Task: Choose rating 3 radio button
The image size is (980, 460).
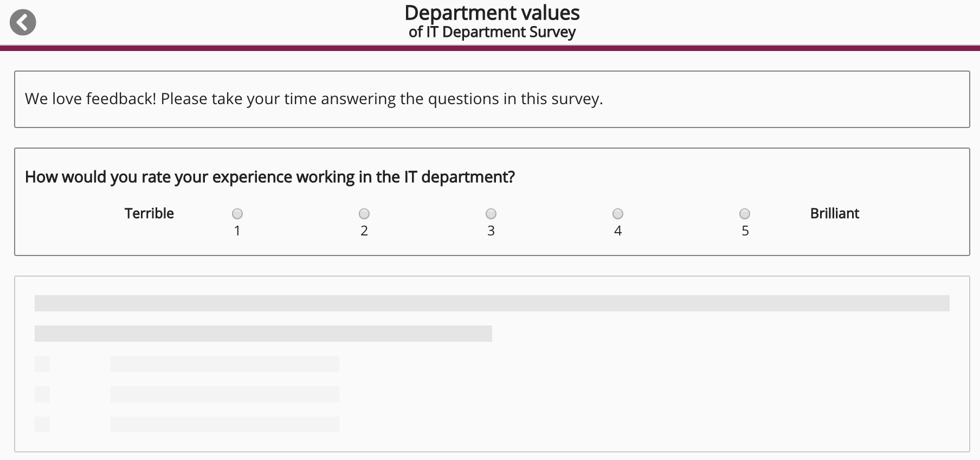Action: click(x=491, y=214)
